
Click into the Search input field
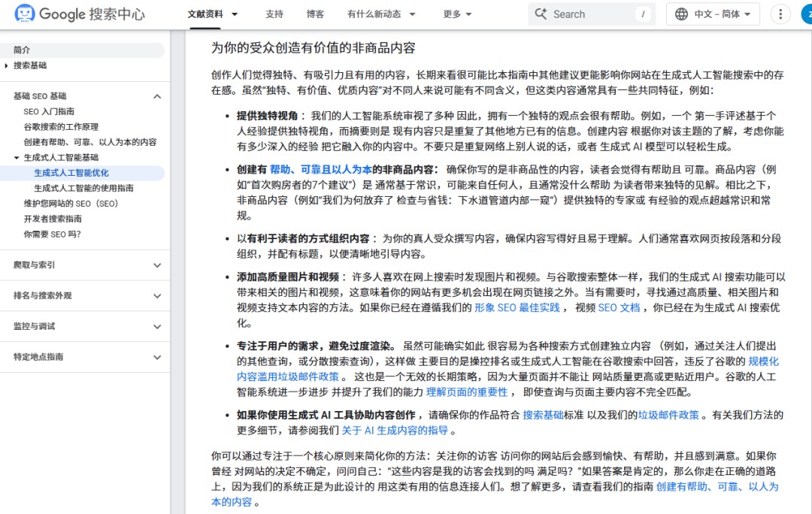(x=592, y=14)
